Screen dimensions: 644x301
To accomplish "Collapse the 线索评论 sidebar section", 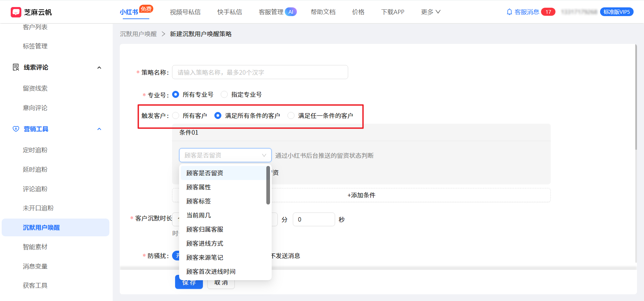I will click(x=99, y=68).
